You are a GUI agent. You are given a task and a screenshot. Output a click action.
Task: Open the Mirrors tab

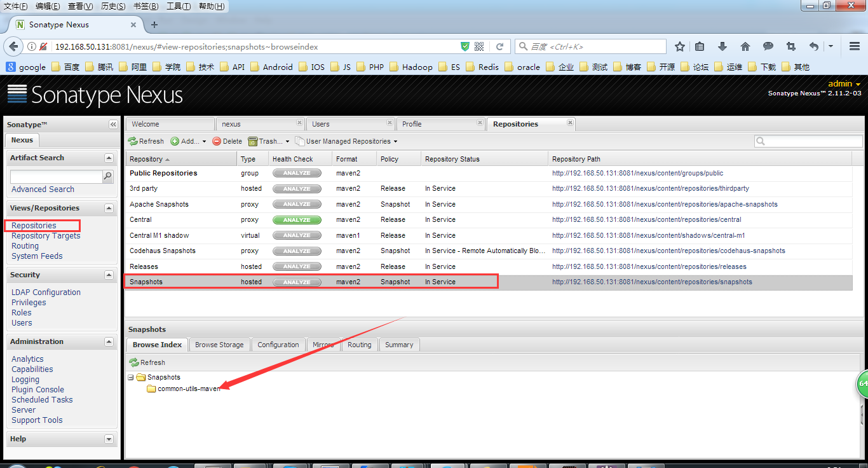323,345
